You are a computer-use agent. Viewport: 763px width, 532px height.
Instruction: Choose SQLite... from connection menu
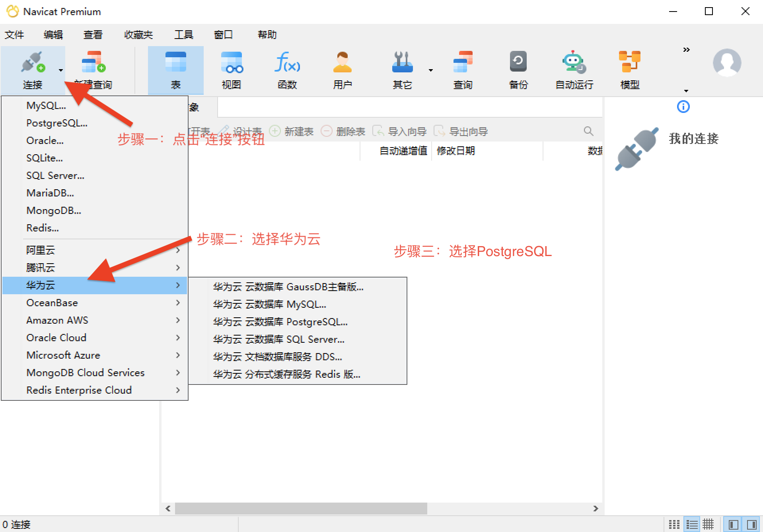pyautogui.click(x=95, y=158)
